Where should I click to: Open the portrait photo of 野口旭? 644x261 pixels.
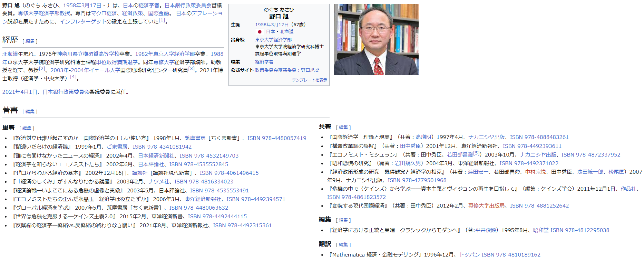point(376,39)
